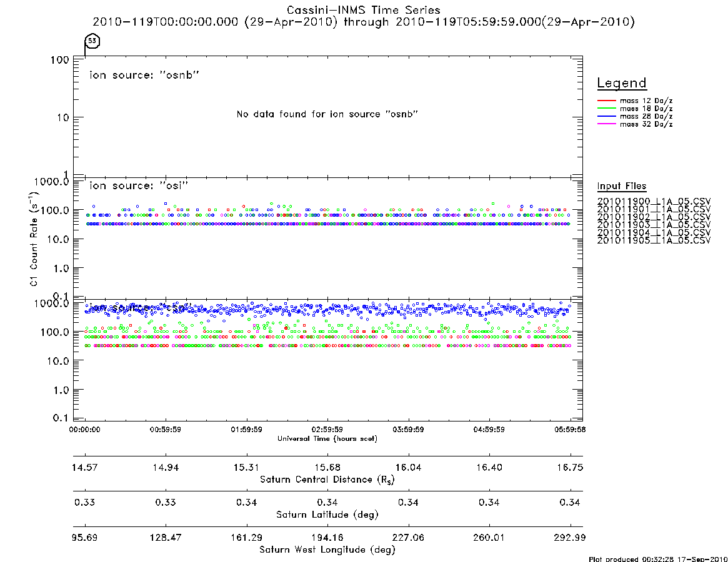Click the 53 marker flag icon
Screen dimensions: 728x562
[92, 41]
